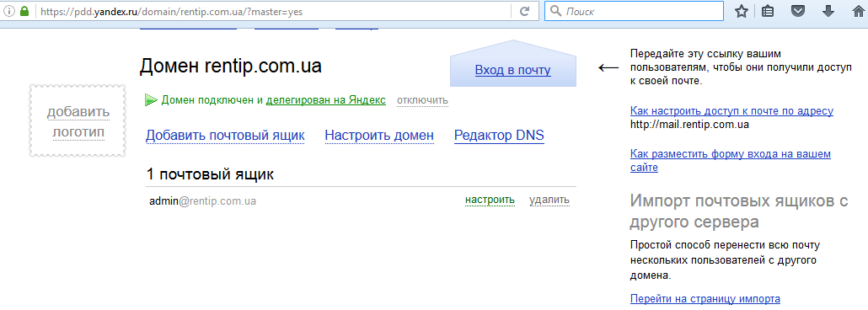Image resolution: width=868 pixels, height=310 pixels.
Task: Open Вход в почту link
Action: coord(512,70)
